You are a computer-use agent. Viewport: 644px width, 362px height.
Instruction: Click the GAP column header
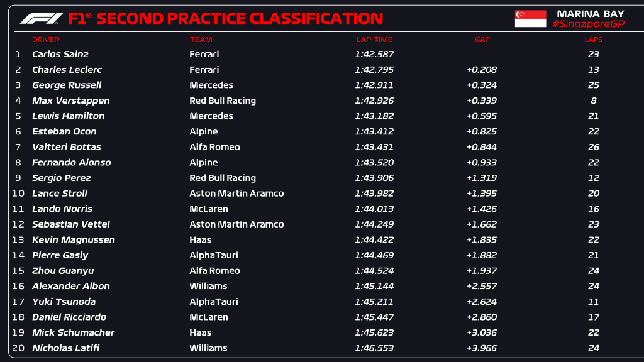pyautogui.click(x=482, y=40)
